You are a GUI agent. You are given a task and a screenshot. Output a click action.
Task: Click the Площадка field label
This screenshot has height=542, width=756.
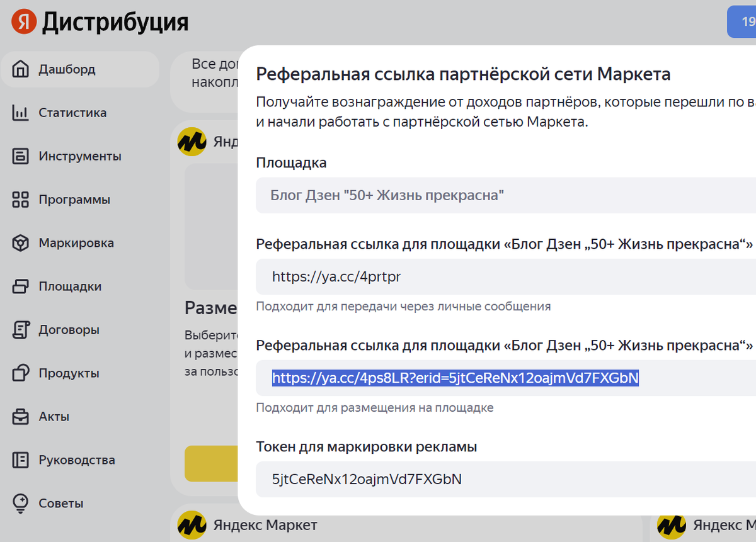pos(291,163)
